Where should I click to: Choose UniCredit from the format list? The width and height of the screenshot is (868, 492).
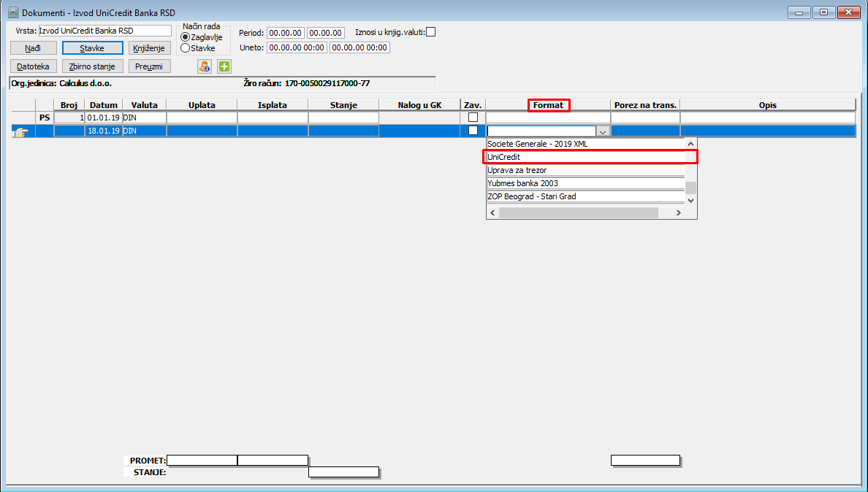(x=586, y=157)
